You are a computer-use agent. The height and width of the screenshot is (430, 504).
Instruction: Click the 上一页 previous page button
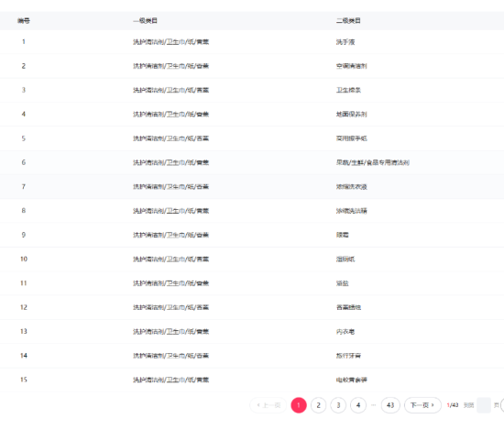point(268,405)
